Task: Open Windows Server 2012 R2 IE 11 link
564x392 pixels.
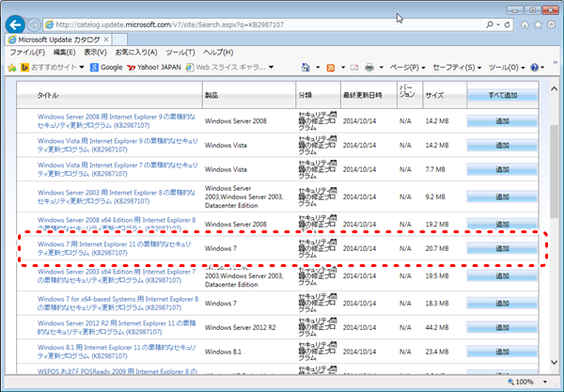Action: coord(117,328)
